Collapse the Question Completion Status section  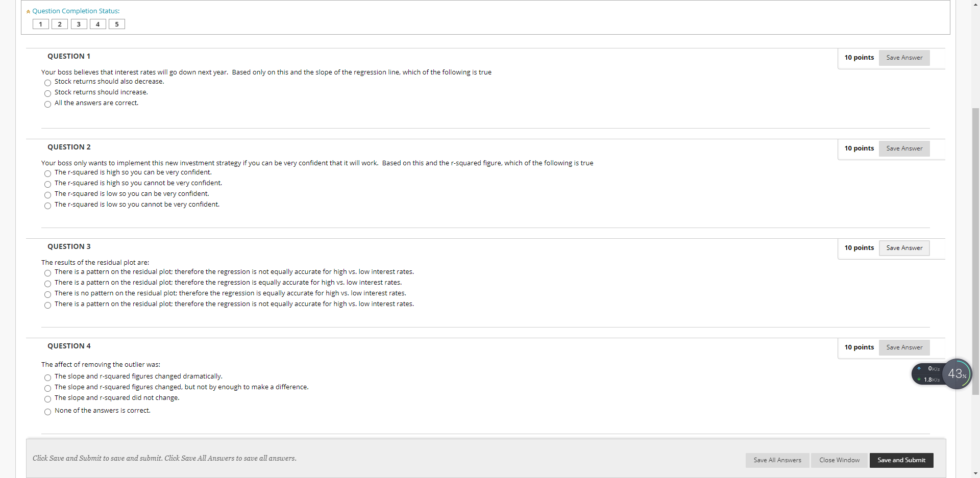click(28, 11)
